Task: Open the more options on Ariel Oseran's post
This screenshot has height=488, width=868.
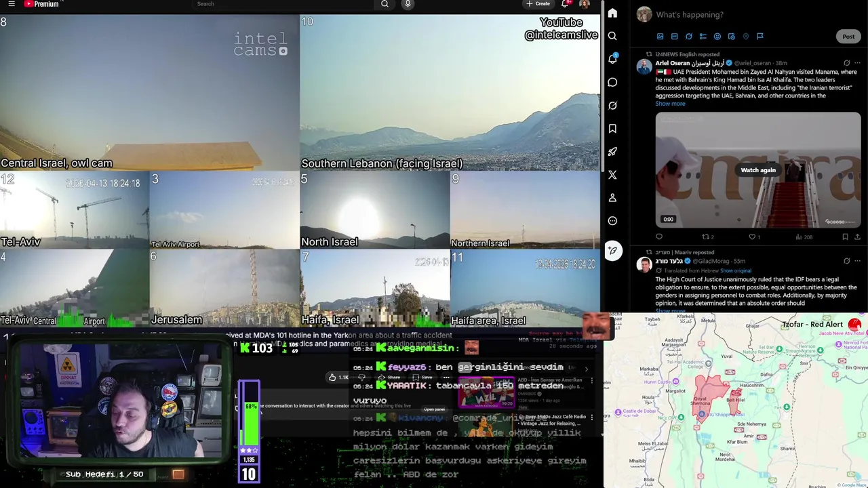Action: click(858, 63)
